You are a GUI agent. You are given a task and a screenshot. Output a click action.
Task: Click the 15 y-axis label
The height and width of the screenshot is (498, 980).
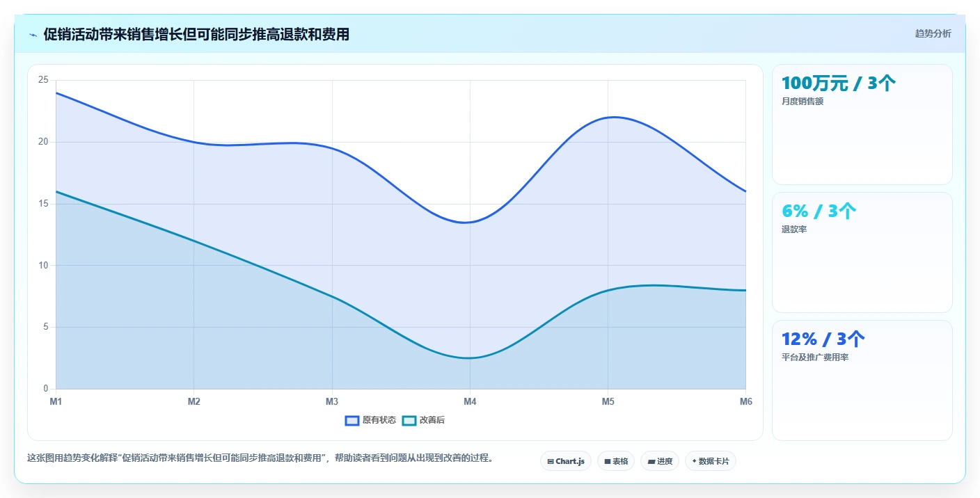pyautogui.click(x=43, y=204)
